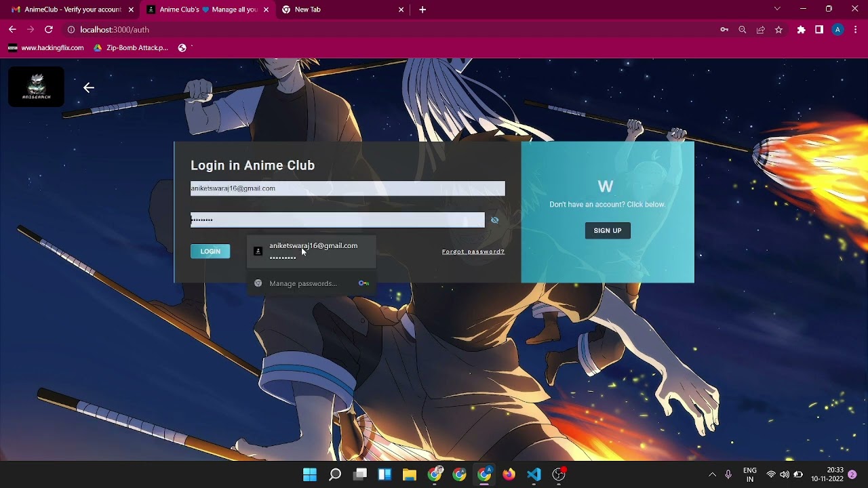Bookmark this page with the star icon
The width and height of the screenshot is (868, 488).
(x=778, y=30)
